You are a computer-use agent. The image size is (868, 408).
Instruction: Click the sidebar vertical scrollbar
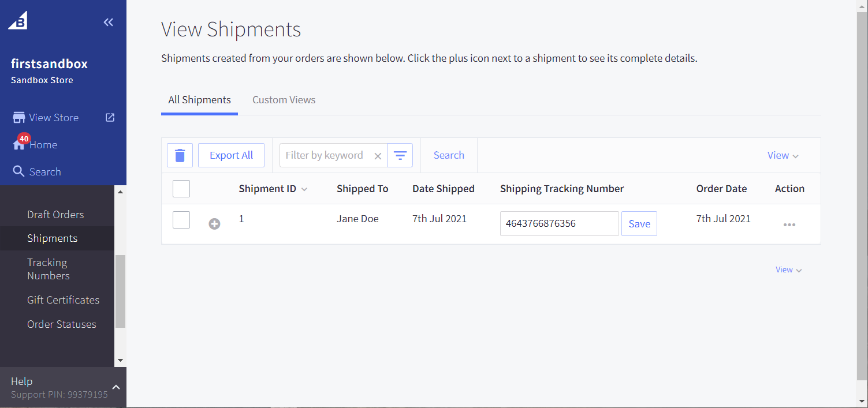[x=120, y=291]
